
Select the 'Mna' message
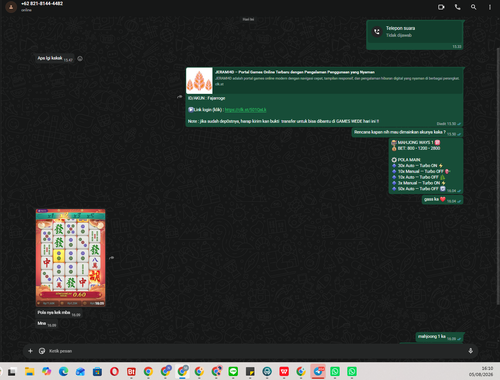[46, 323]
